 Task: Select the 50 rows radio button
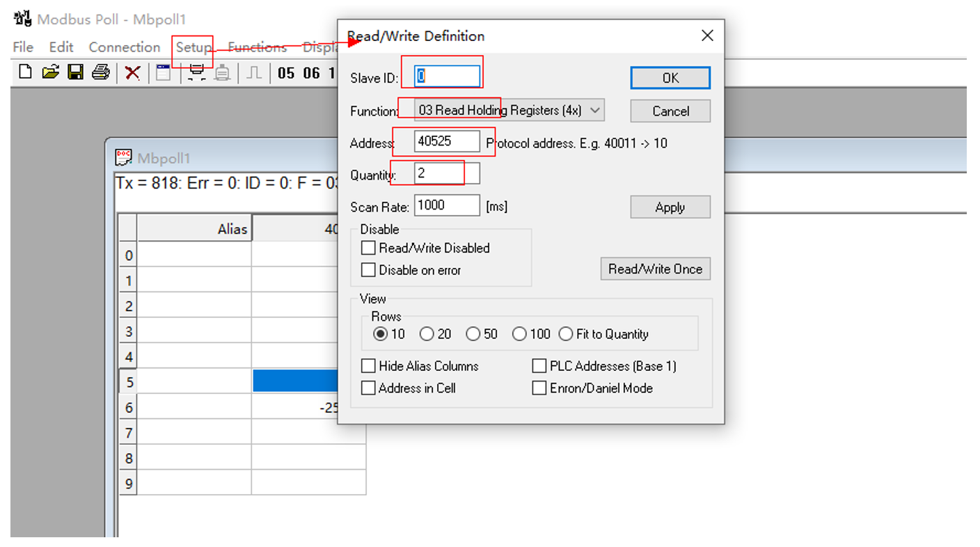[x=473, y=334]
